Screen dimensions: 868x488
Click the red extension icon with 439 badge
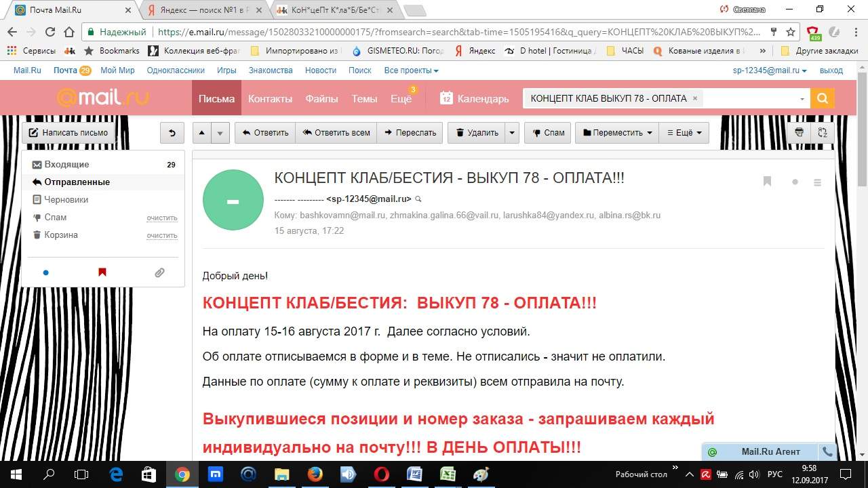pos(813,33)
